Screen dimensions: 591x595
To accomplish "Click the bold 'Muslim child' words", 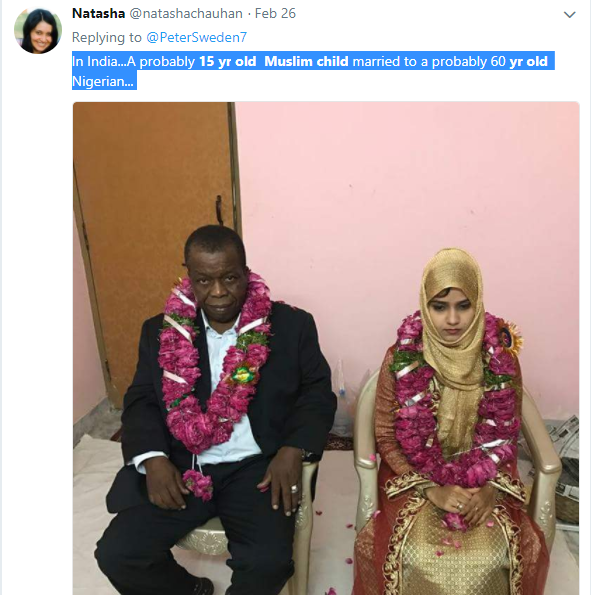I will click(306, 61).
